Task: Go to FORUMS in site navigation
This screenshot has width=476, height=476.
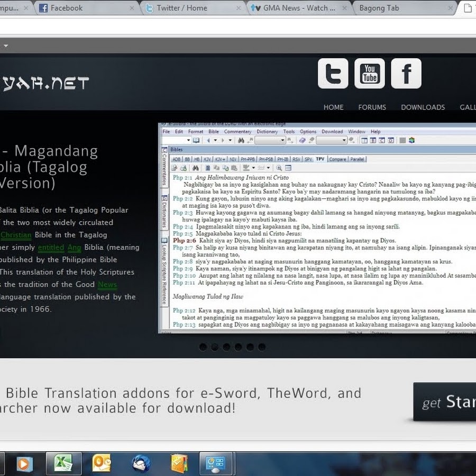Action: [372, 107]
